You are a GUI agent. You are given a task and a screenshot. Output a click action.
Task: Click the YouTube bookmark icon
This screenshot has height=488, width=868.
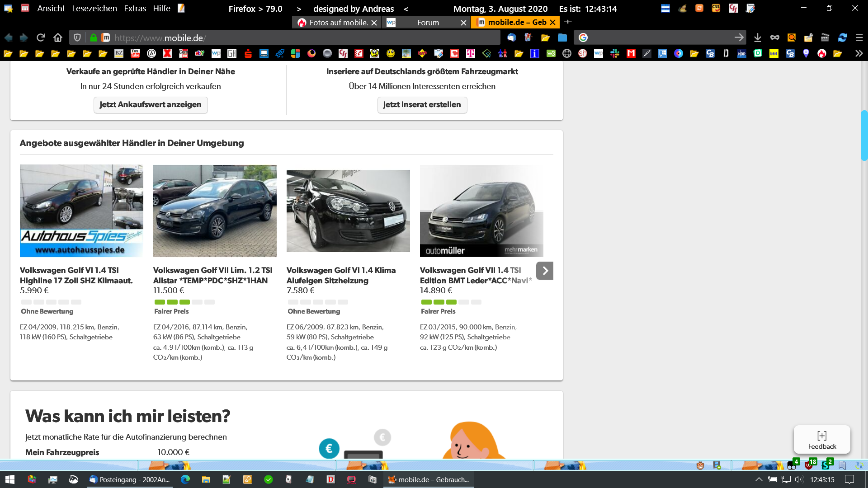tap(135, 53)
